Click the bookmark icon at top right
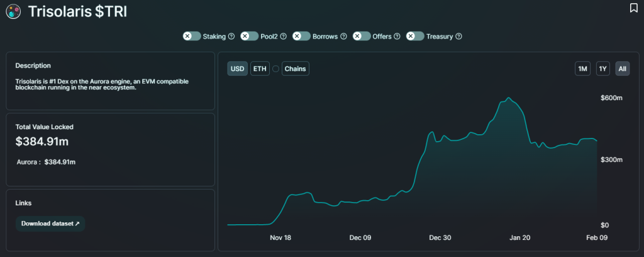644x257 pixels. click(634, 8)
